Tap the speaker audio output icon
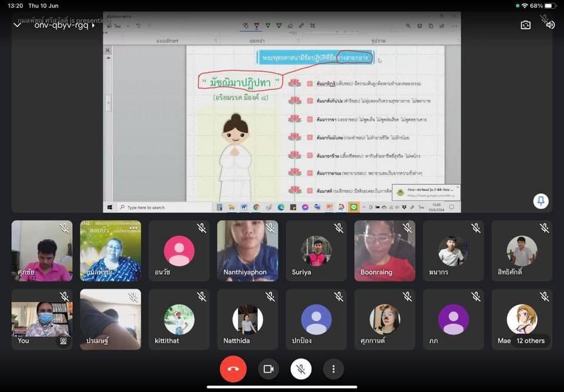 (550, 25)
